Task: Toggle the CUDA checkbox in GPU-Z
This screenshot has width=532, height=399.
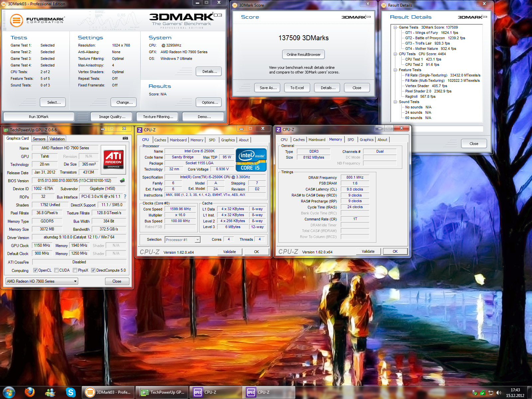Action: (56, 270)
